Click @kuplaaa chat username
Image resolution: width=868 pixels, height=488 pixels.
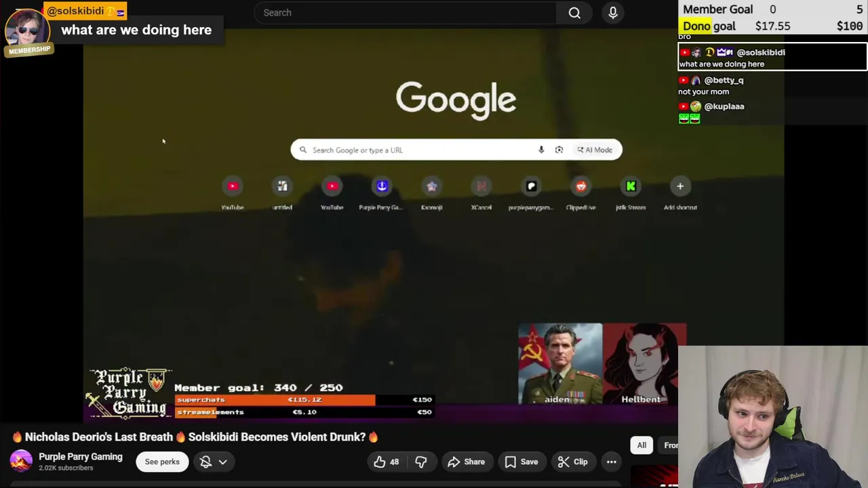click(x=724, y=106)
